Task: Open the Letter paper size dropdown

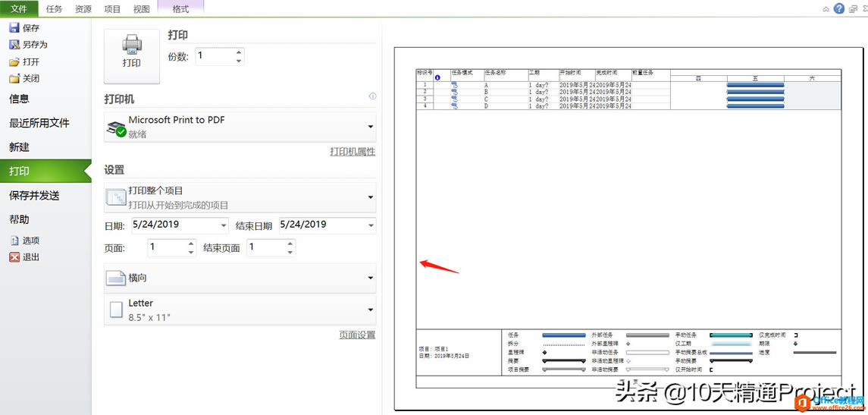Action: (240, 310)
